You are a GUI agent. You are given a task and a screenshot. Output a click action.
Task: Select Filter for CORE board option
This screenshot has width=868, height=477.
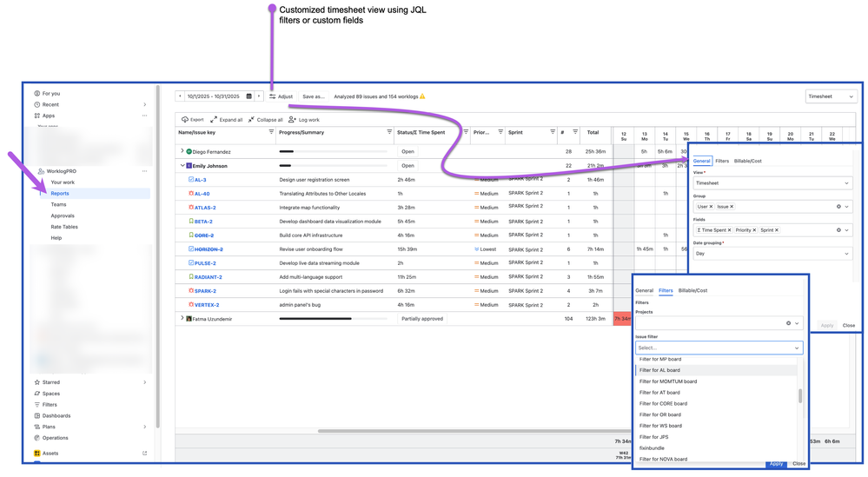716,403
